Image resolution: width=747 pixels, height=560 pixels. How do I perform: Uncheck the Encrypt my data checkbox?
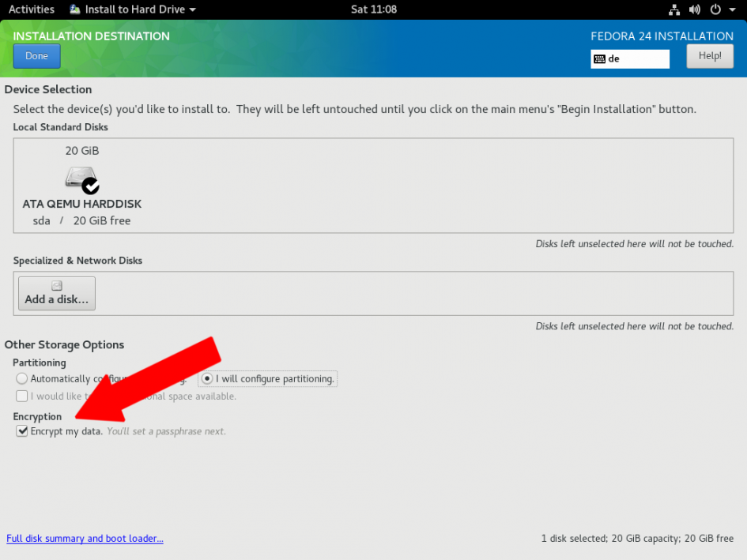(21, 430)
